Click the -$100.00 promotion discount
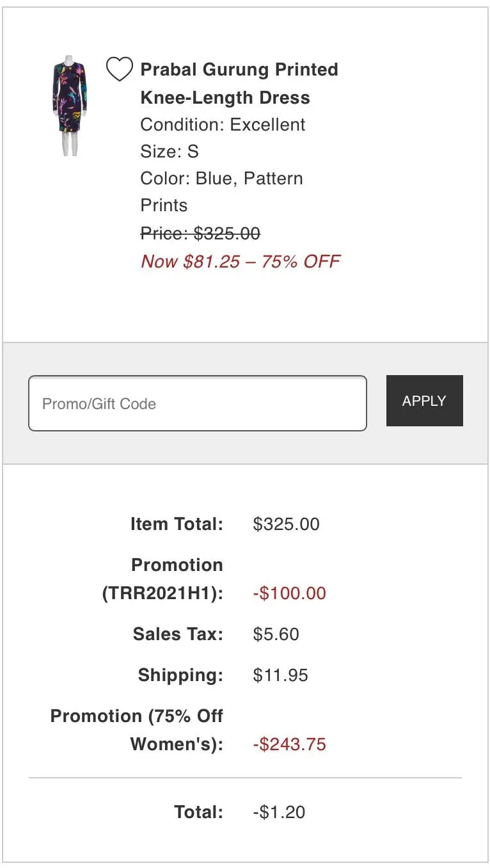490x868 pixels. (289, 593)
